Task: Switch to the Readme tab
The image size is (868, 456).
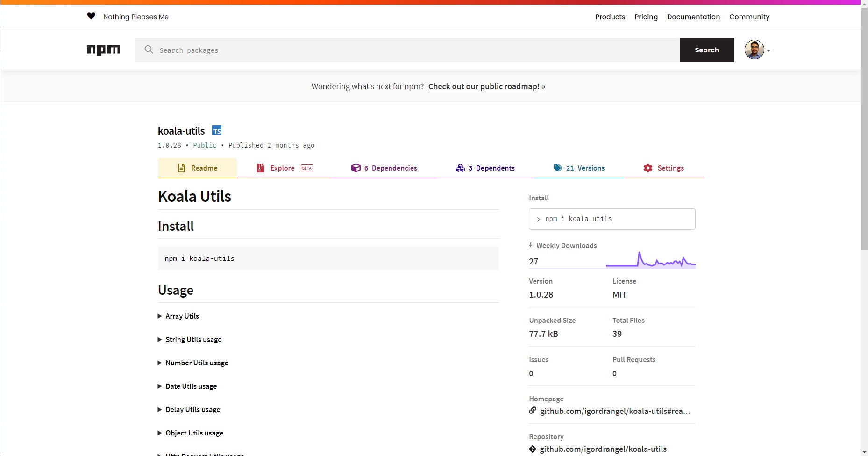Action: coord(197,168)
